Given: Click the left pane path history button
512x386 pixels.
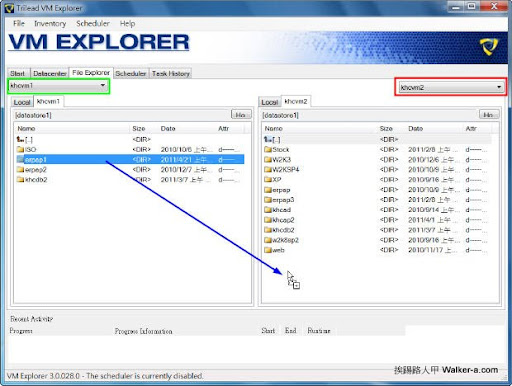Looking at the screenshot, I should click(241, 115).
